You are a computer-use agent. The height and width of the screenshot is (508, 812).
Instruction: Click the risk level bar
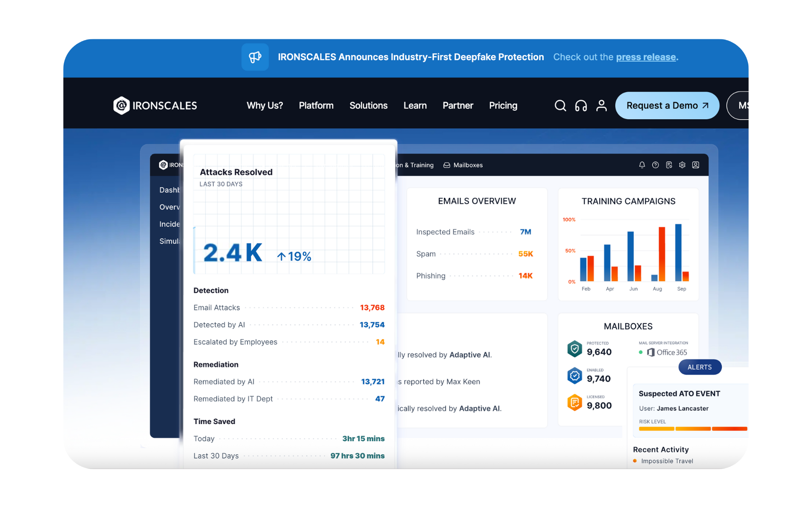point(693,429)
